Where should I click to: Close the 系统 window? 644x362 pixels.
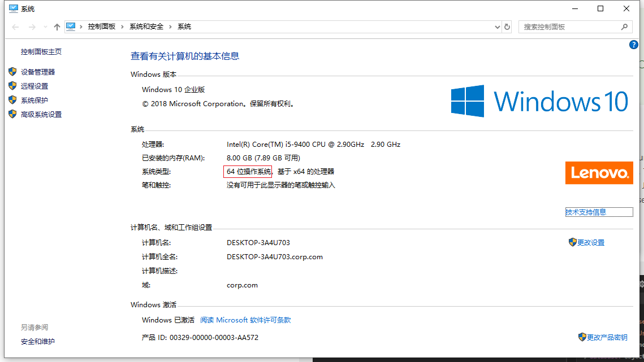626,8
